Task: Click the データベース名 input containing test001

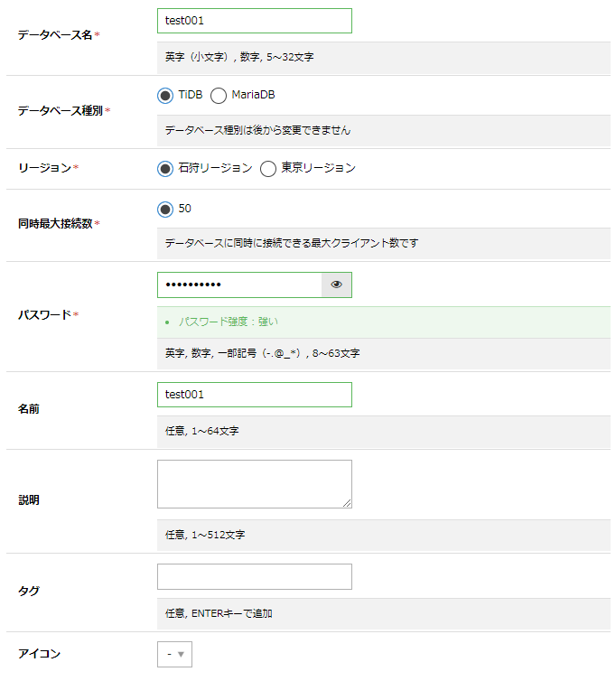Action: (x=254, y=21)
